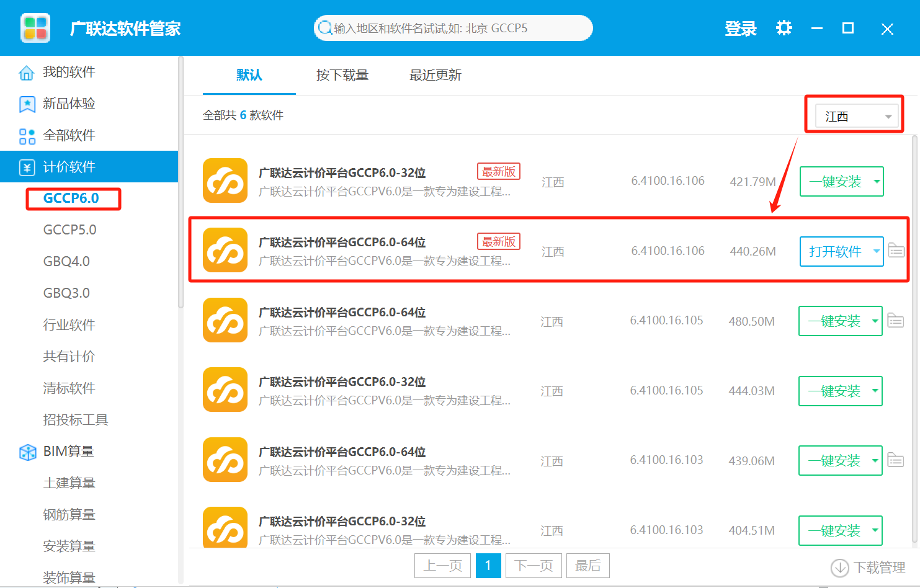Switch to the 按下载量 tab
Viewport: 920px width, 588px height.
[342, 75]
